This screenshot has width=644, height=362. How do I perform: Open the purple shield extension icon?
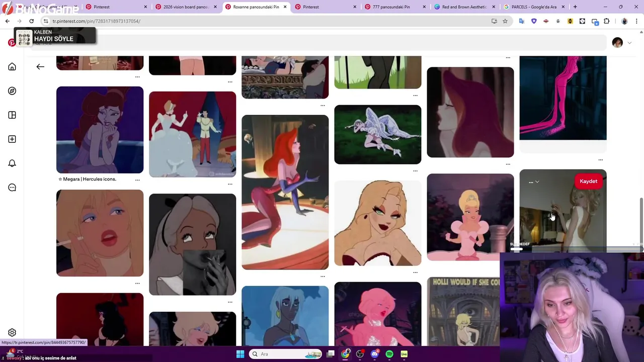[x=534, y=21]
